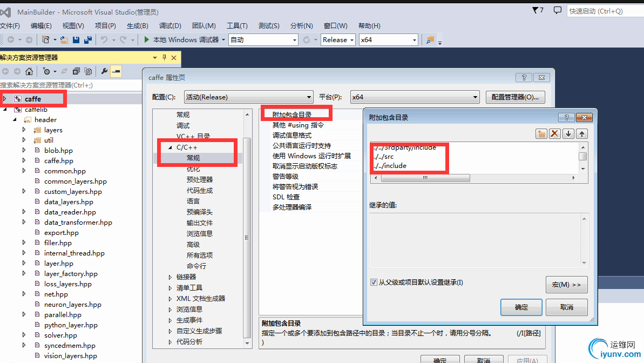This screenshot has height=363, width=644.
Task: Click the horizontal scrollbar in the include list
Action: coord(425,178)
